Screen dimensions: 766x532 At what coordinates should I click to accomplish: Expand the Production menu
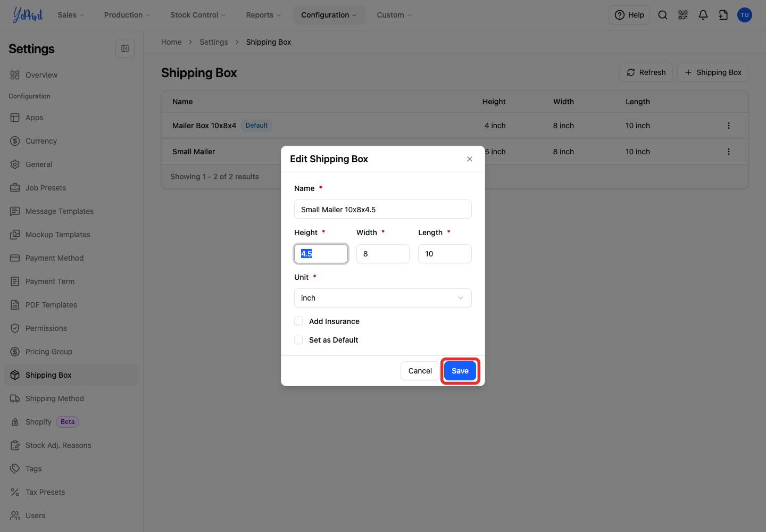click(127, 15)
